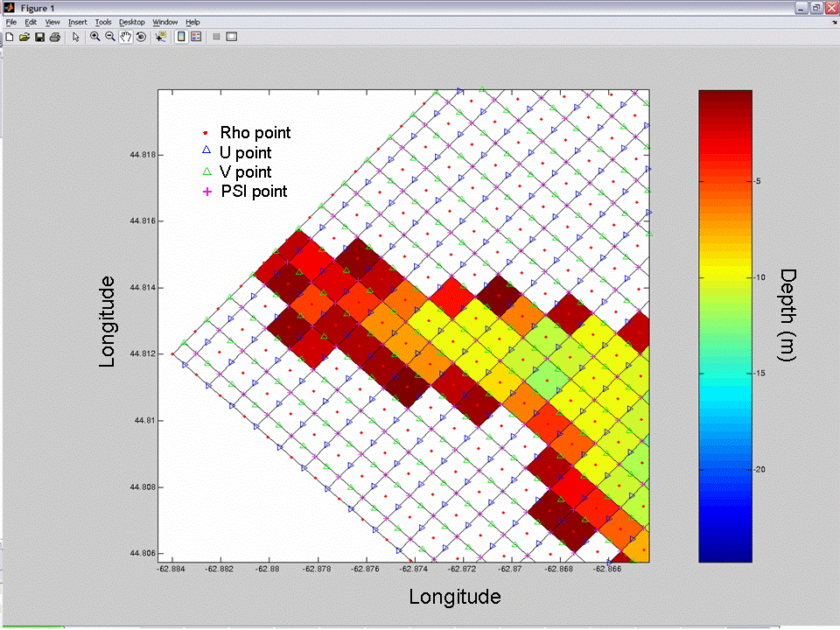The height and width of the screenshot is (630, 840).
Task: Click the colorbar tick label -20
Action: pos(759,469)
